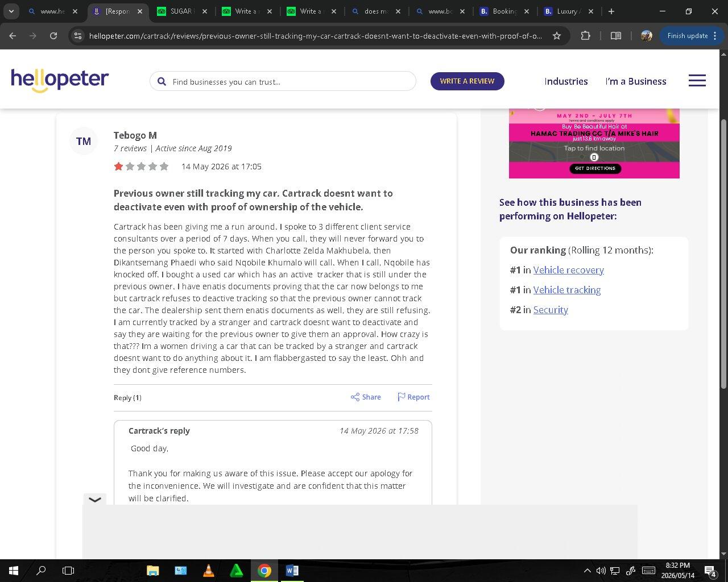Open the green triangle app on the taskbar

coord(237,571)
